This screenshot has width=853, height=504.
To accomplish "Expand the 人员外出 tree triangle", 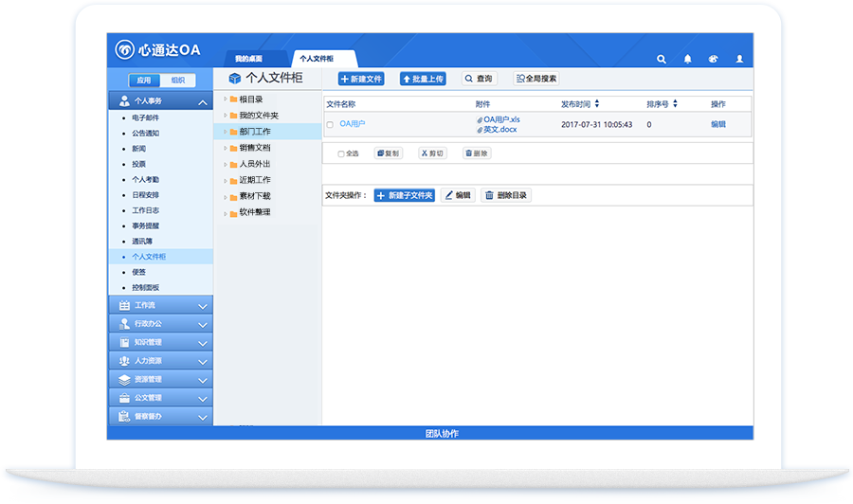I will coord(226,164).
